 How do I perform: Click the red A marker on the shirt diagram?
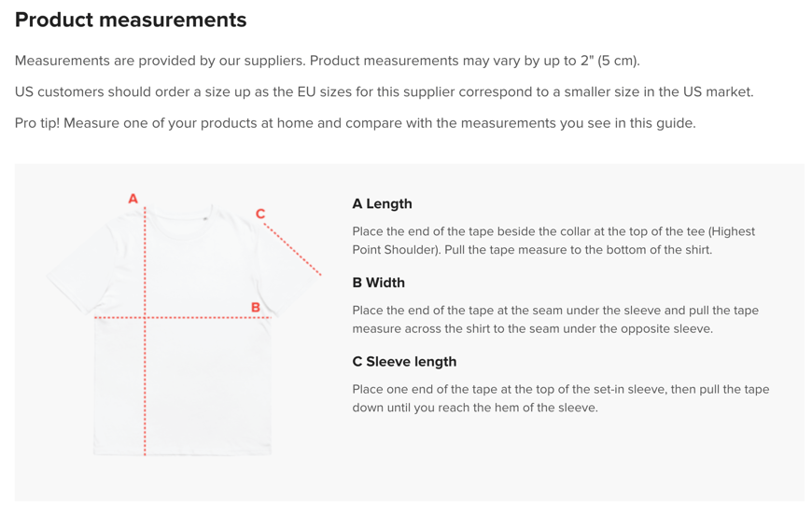tap(133, 199)
